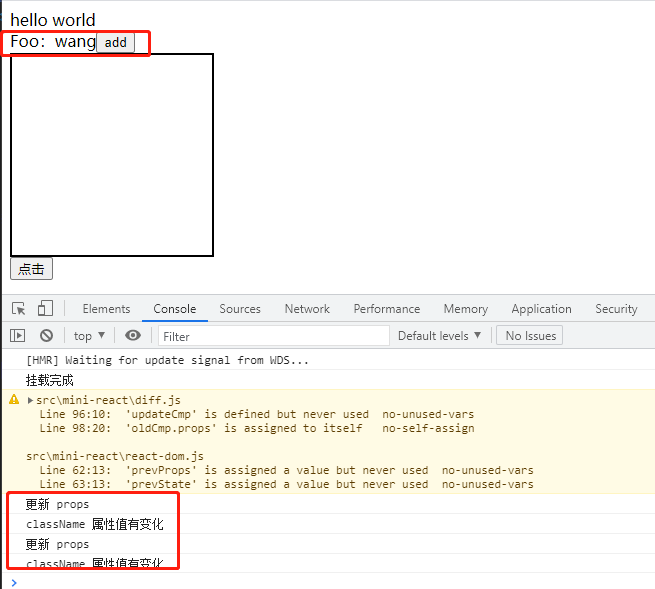Viewport: 655px width, 589px height.
Task: Focus the console Filter input field
Action: pos(274,336)
